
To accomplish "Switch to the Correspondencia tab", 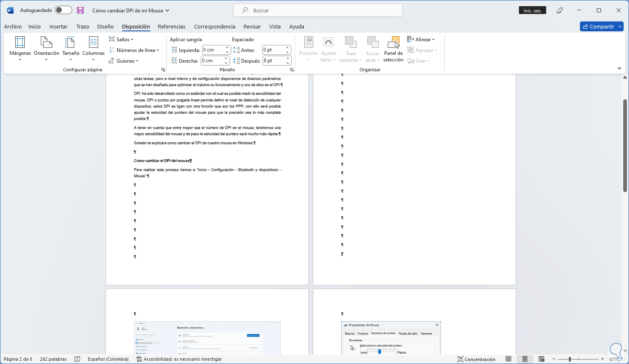I will click(x=215, y=26).
